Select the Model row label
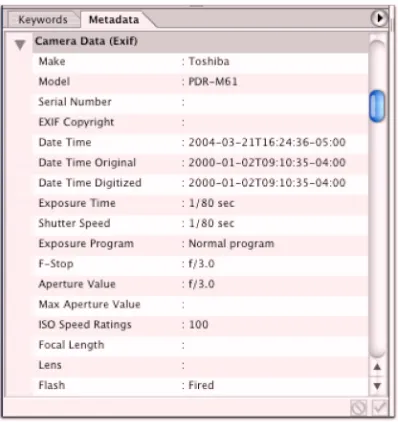Viewport: 398px width, 422px height. coord(54,82)
